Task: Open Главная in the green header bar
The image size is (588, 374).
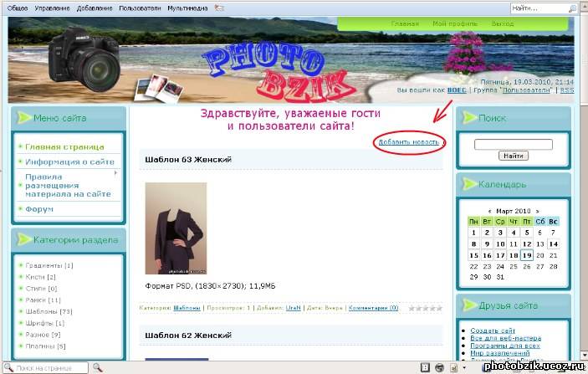Action: coord(405,23)
